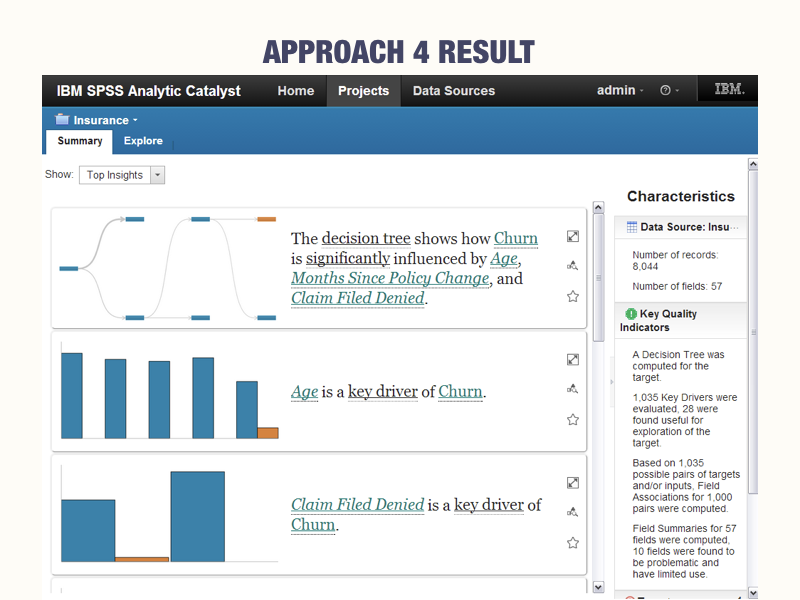Star the decision tree insight
Screen dimensions: 800x600
click(x=573, y=296)
